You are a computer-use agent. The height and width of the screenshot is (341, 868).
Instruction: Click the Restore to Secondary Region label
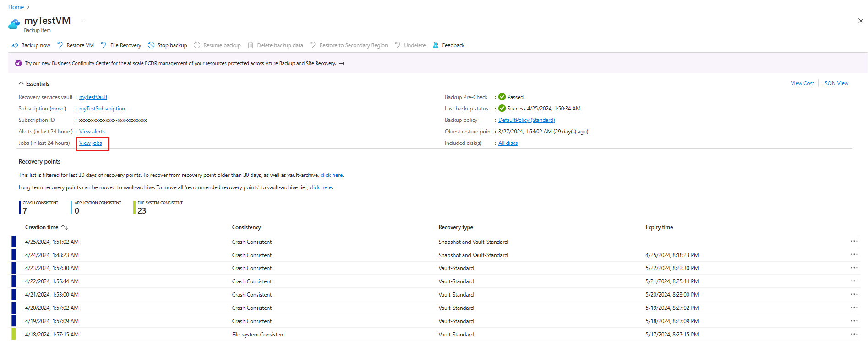click(x=354, y=45)
